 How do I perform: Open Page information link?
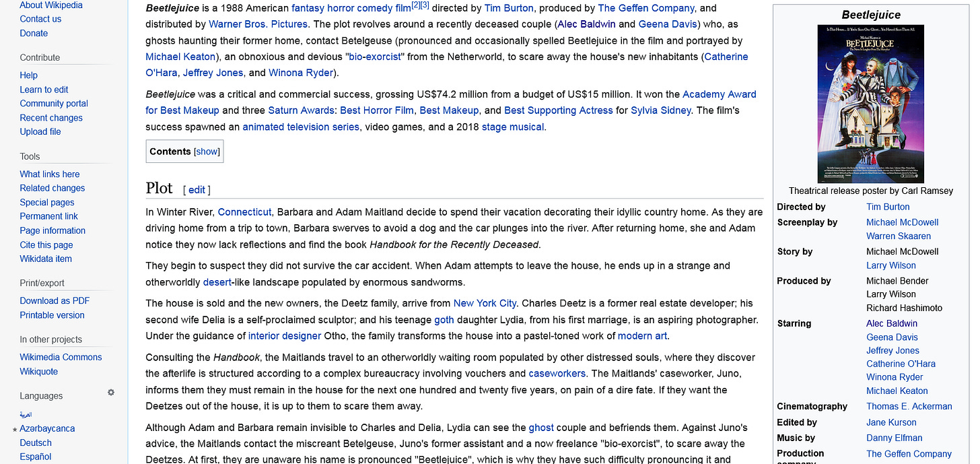tap(53, 231)
